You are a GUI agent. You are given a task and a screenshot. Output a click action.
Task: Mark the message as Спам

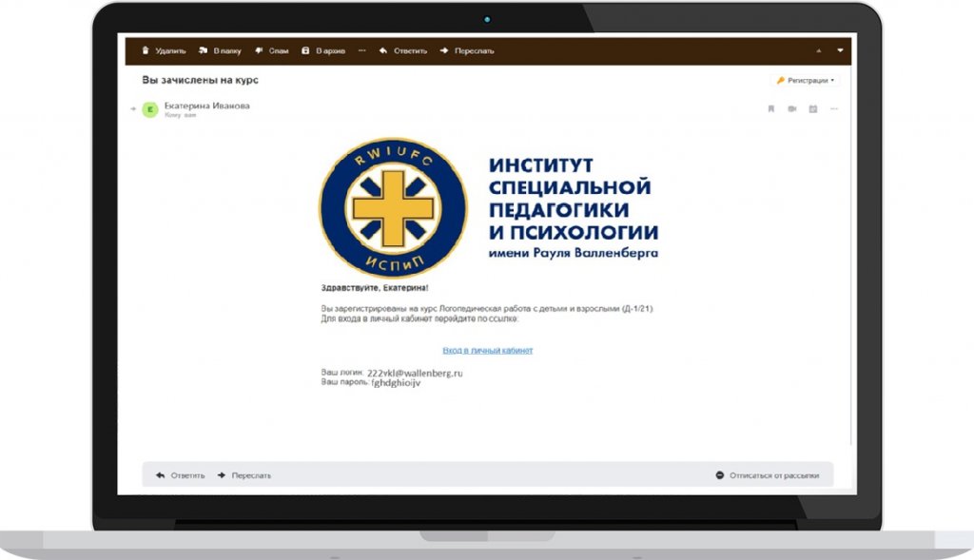pyautogui.click(x=272, y=51)
